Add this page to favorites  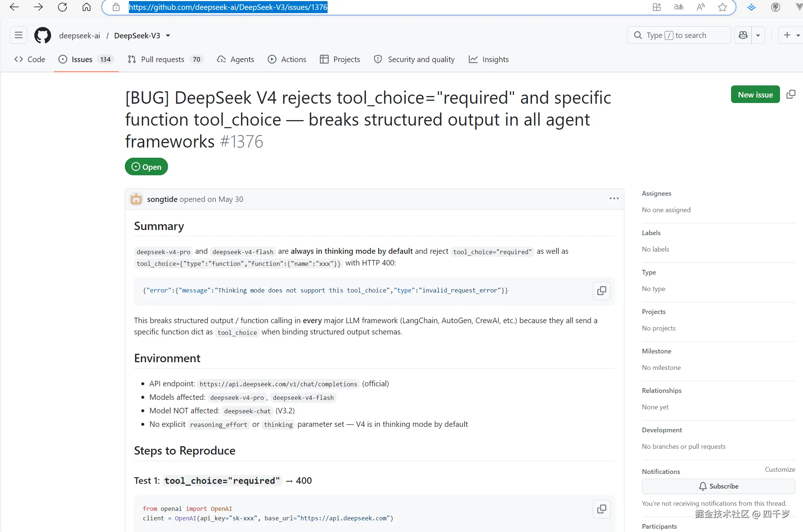coord(722,7)
